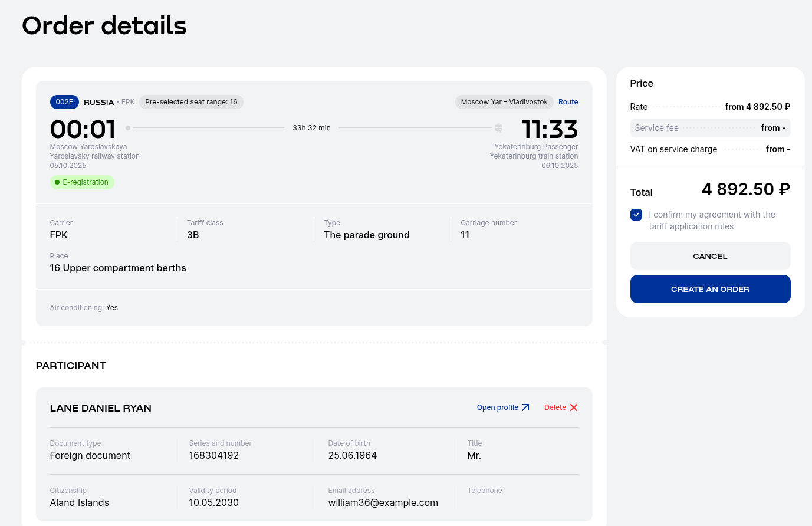812x526 pixels.
Task: Click the arrow icon beside Open profile
Action: tap(525, 407)
